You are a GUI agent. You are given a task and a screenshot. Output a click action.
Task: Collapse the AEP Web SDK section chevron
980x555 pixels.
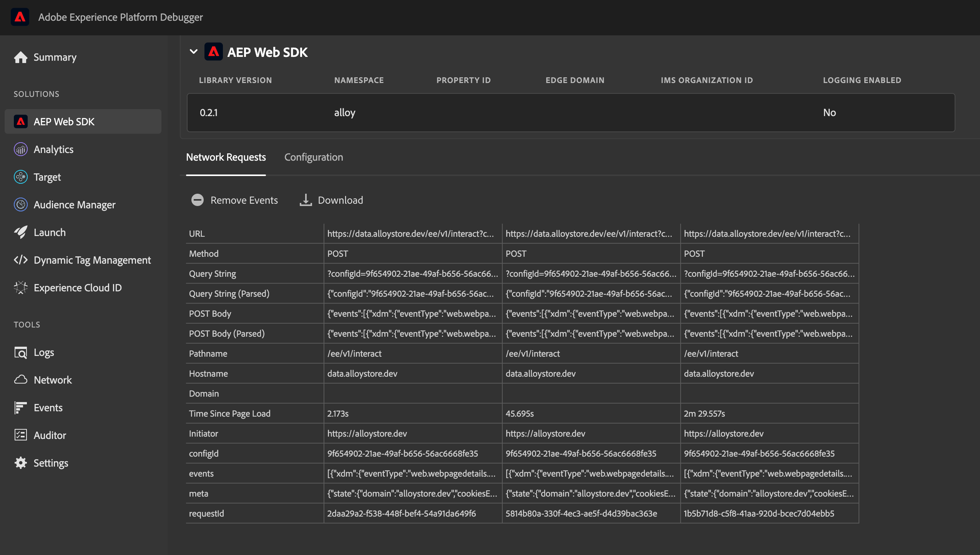coord(194,52)
